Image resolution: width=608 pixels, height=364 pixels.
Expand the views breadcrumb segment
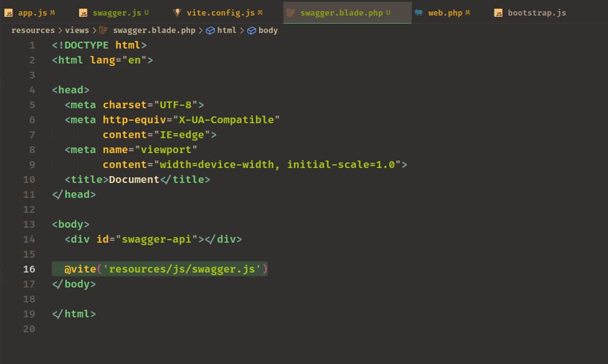[x=77, y=30]
